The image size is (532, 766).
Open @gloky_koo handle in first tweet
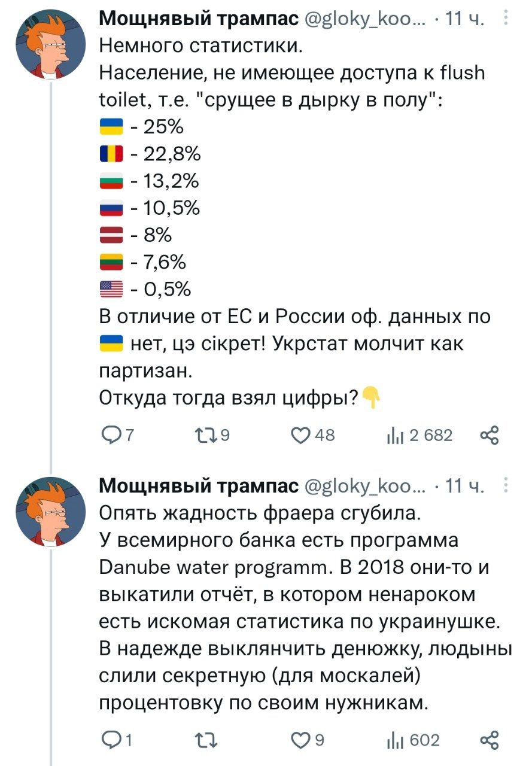pos(365,20)
